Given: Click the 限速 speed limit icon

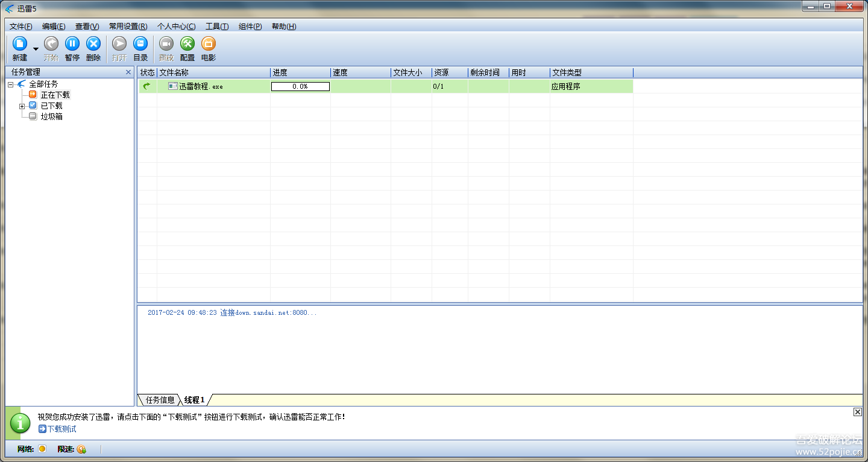Looking at the screenshot, I should point(81,449).
